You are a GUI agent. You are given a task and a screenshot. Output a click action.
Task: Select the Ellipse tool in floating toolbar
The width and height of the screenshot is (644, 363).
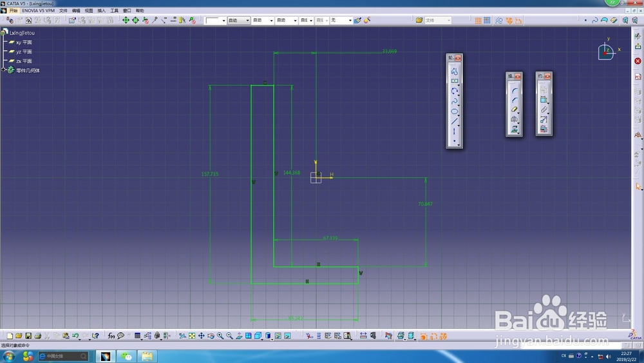click(454, 112)
